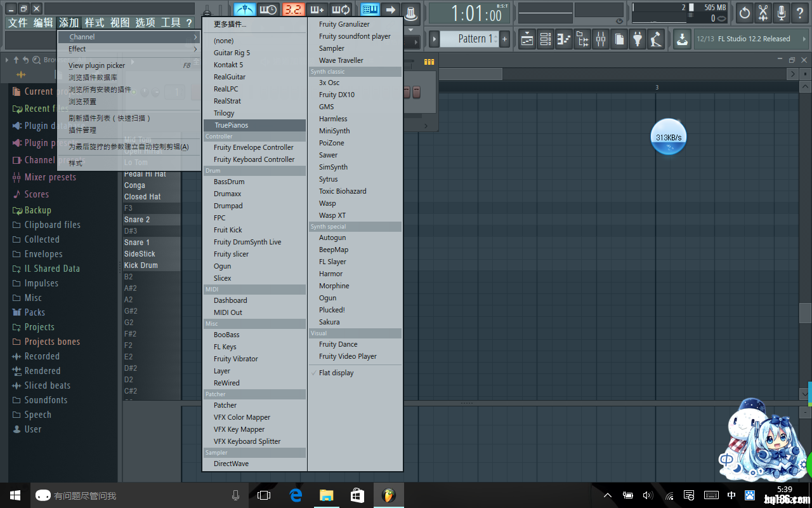
Task: Expand the Mixer presets entry
Action: [x=50, y=177]
